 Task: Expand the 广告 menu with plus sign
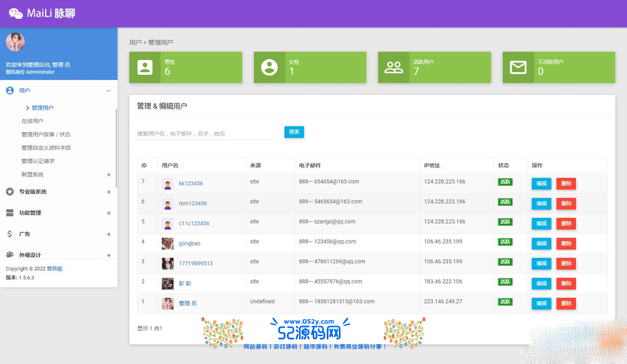click(x=109, y=234)
